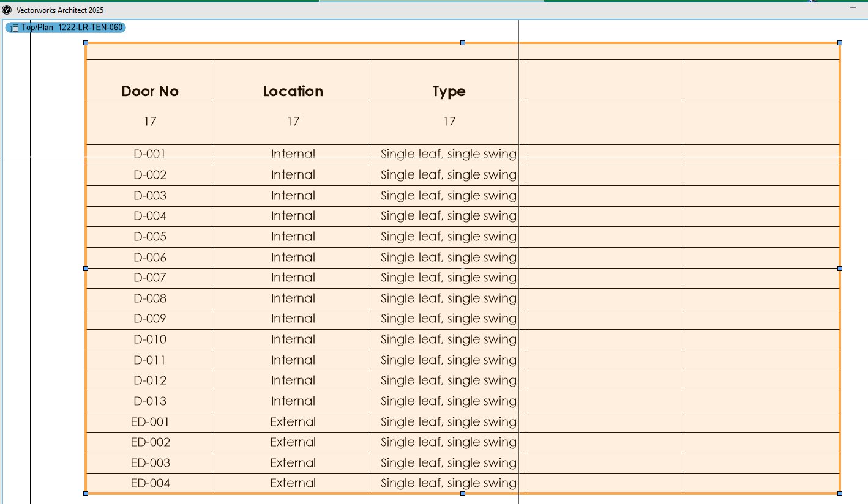Click the D-001 cell in the table
This screenshot has width=868, height=504.
(x=150, y=154)
